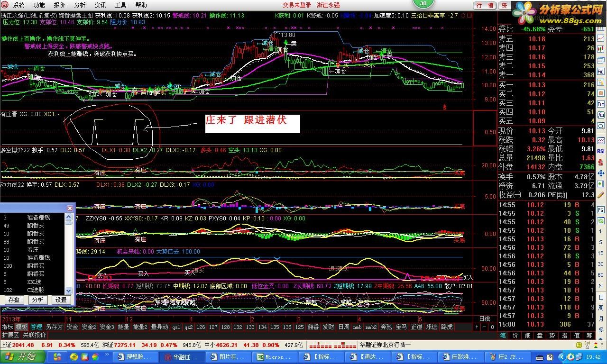Click the red dollar sign icon in right toolbar
The height and width of the screenshot is (364, 607).
(601, 163)
